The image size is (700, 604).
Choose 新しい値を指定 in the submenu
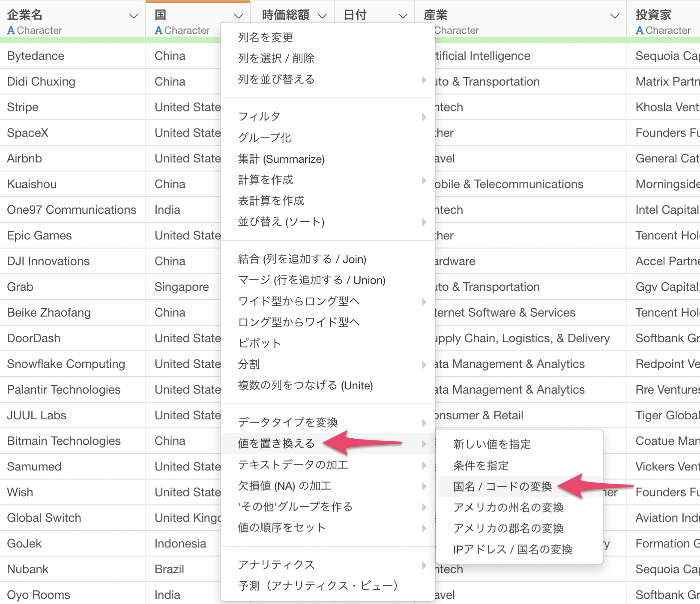coord(520,444)
